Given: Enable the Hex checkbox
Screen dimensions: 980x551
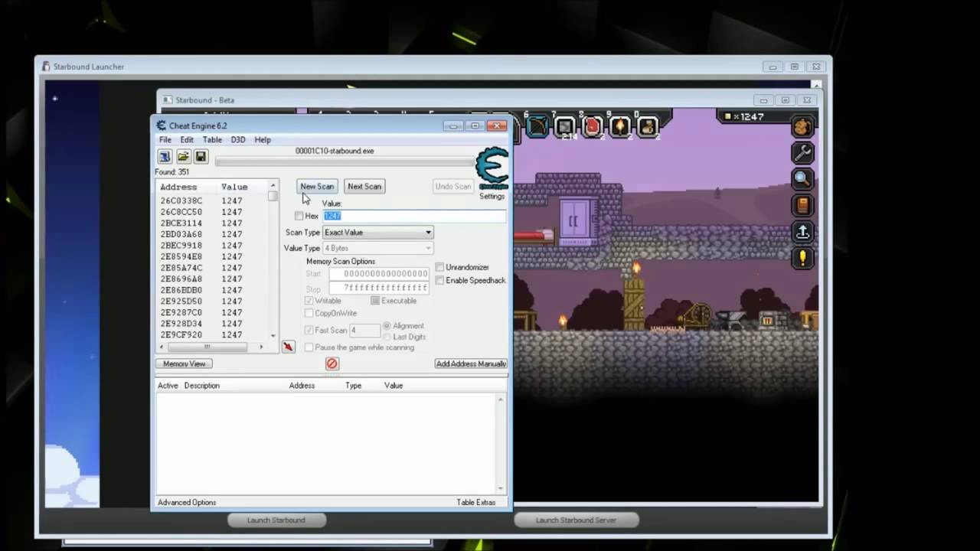Looking at the screenshot, I should coord(299,216).
